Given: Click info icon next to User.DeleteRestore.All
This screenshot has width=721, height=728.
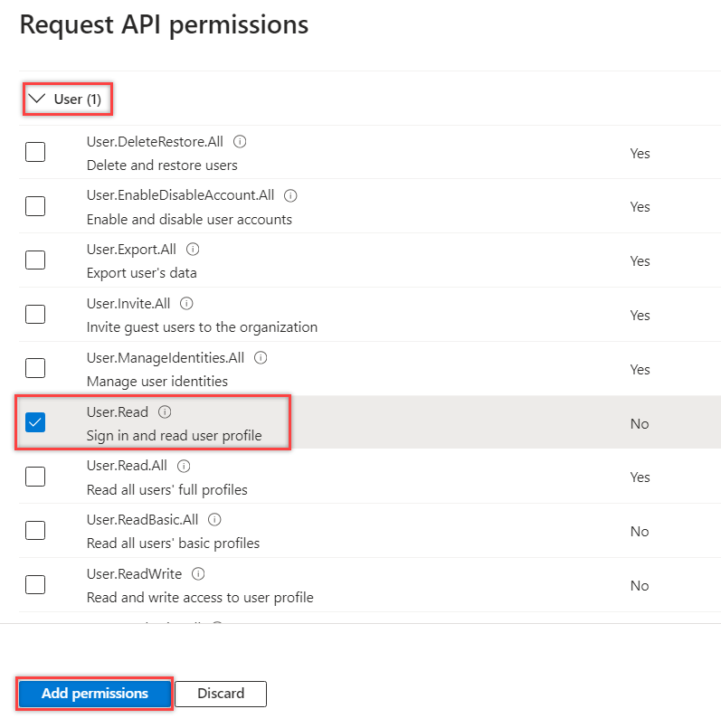Looking at the screenshot, I should [240, 142].
